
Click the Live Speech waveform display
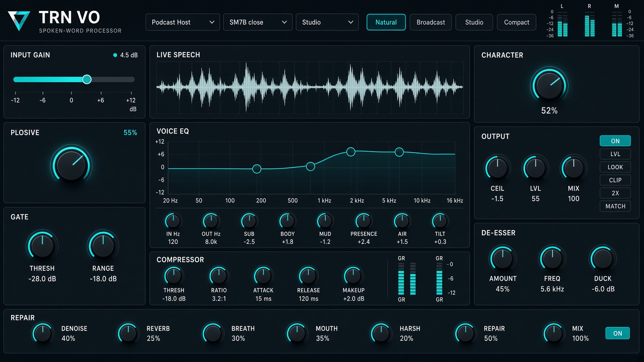[310, 87]
